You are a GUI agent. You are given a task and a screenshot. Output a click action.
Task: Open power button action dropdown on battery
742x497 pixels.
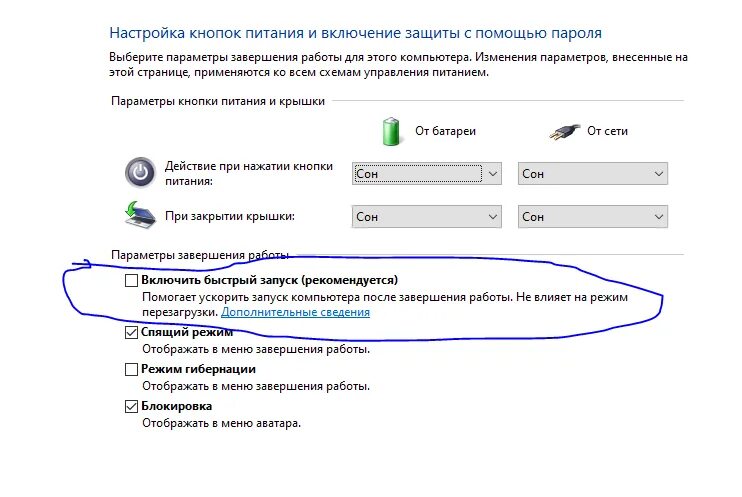(426, 174)
